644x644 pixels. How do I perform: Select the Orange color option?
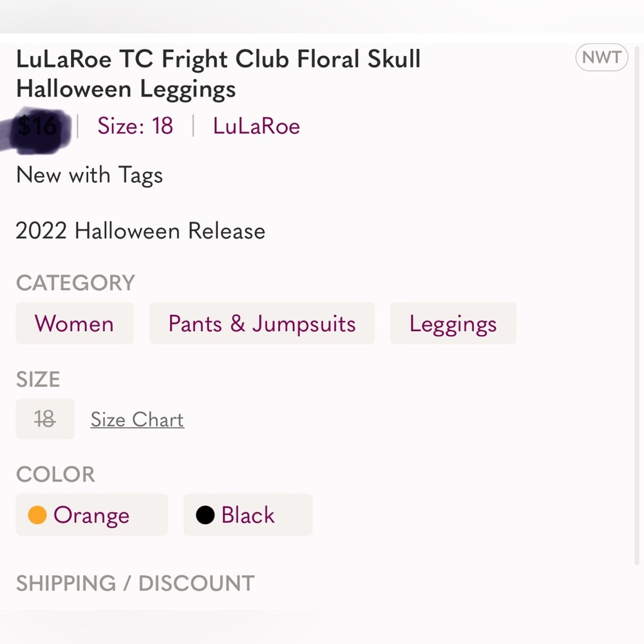pos(91,515)
